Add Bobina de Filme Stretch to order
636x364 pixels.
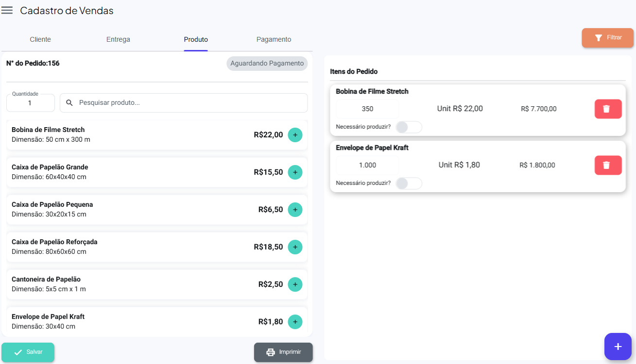(295, 135)
